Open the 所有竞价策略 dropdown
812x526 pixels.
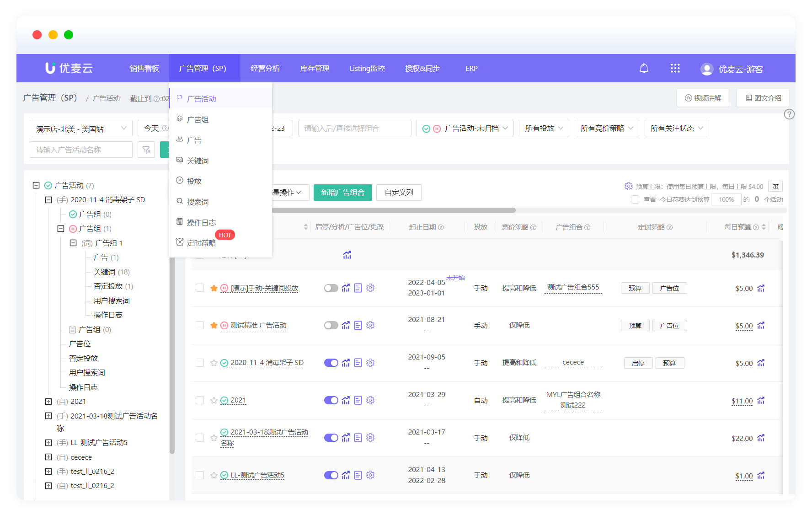tap(606, 129)
